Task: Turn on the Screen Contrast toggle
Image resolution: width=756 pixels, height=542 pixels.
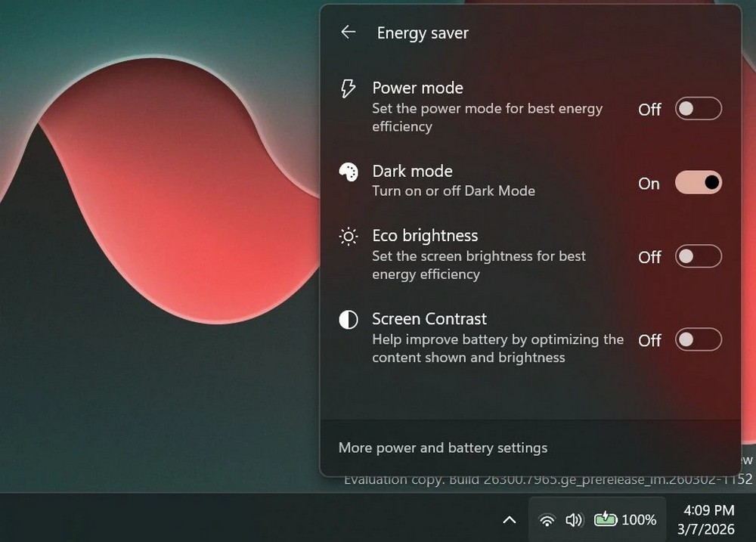Action: pyautogui.click(x=698, y=340)
